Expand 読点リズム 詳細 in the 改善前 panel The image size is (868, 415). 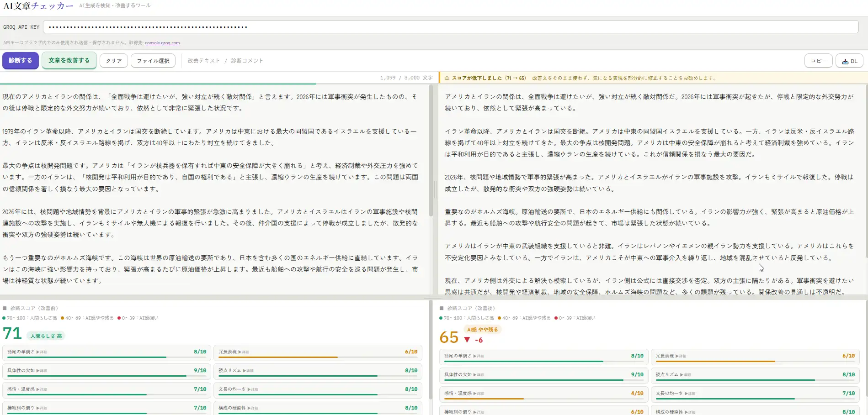[x=248, y=371]
